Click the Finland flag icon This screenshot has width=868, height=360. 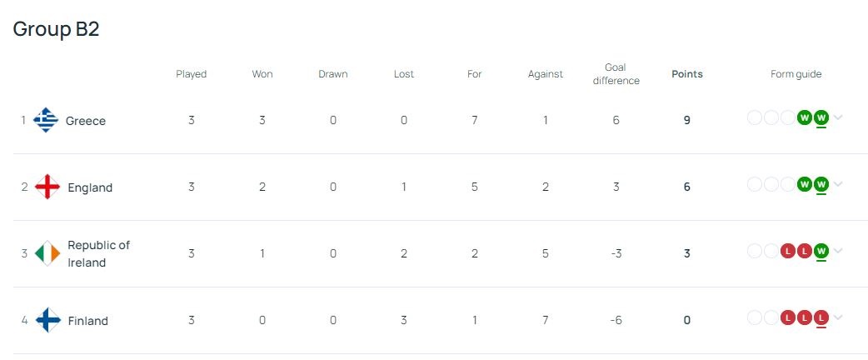(x=48, y=320)
